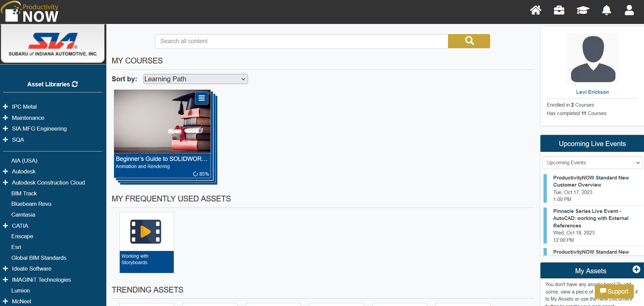The image size is (644, 306).
Task: Open the user account icon
Action: click(629, 10)
